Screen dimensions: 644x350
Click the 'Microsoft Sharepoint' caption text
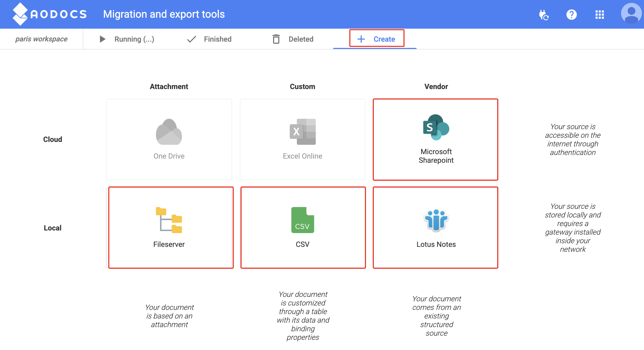(x=436, y=156)
